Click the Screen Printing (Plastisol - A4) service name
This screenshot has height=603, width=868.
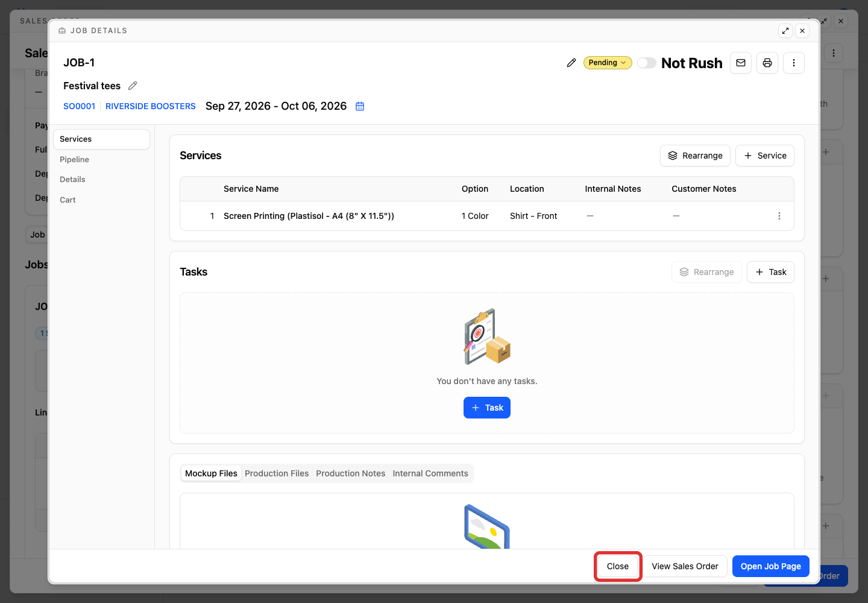pos(309,216)
